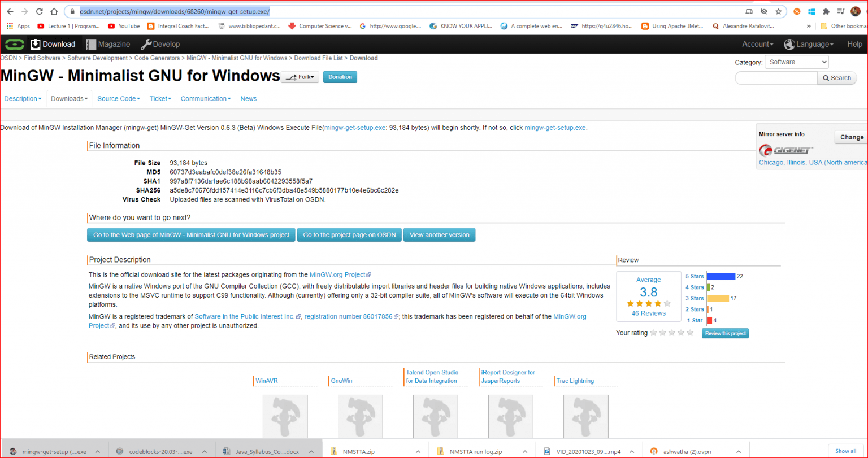868x458 pixels.
Task: Click the globe icon beside Language
Action: coord(789,44)
